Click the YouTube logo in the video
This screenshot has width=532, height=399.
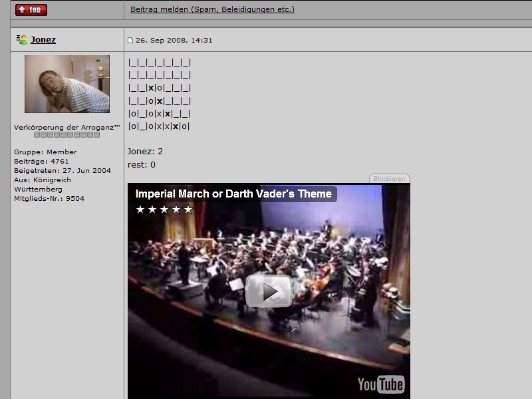point(380,384)
